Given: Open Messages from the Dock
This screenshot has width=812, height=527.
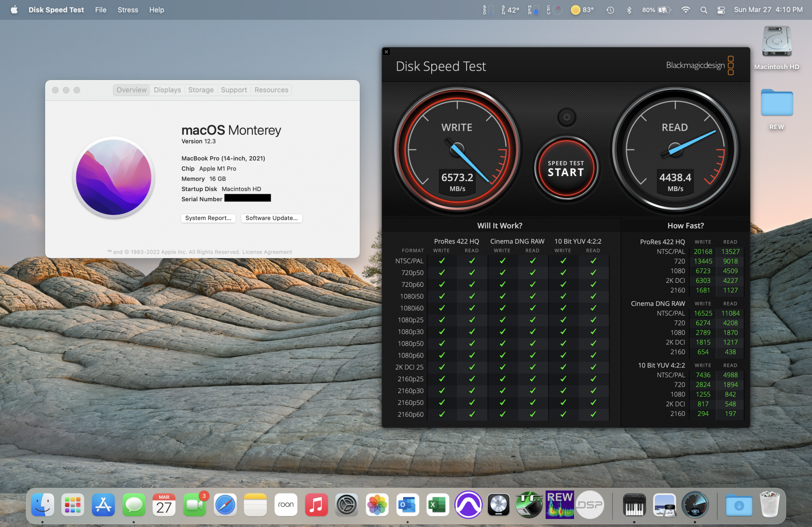Looking at the screenshot, I should click(134, 505).
